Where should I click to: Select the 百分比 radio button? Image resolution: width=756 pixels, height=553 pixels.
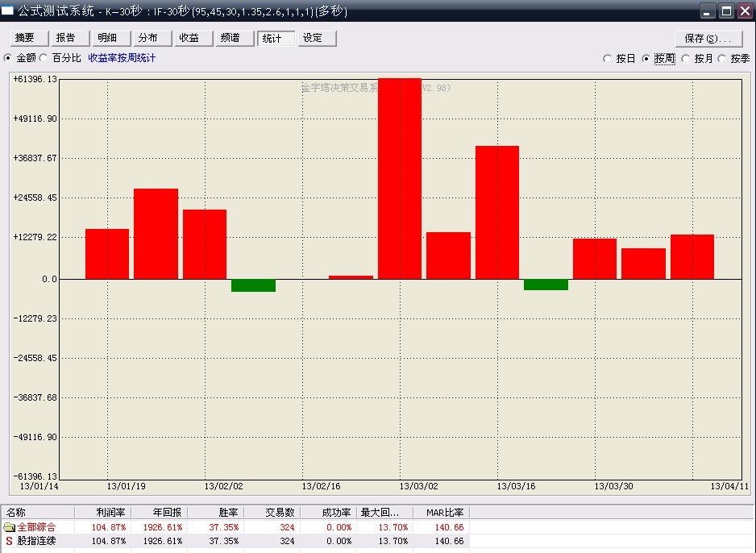44,58
